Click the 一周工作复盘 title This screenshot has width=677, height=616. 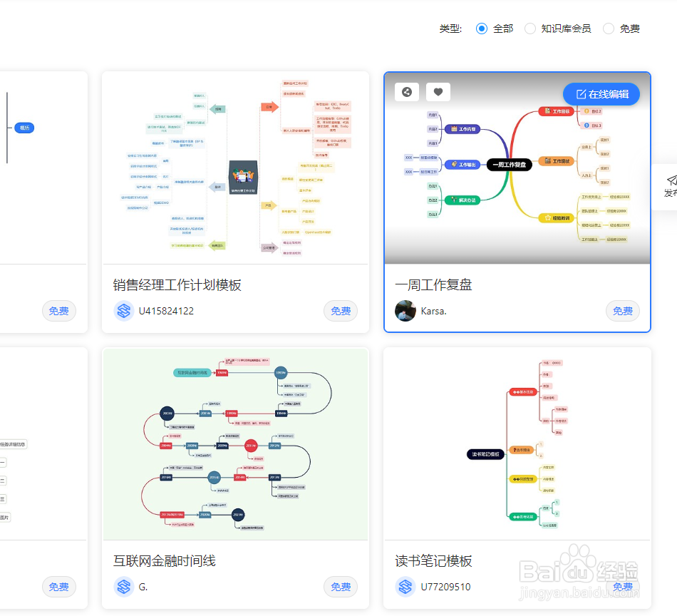[x=433, y=285]
